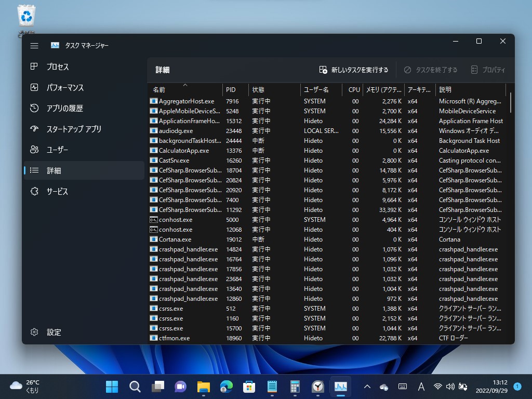Viewport: 532px width, 399px height.
Task: Click the 33,392 K memory value
Action: pyautogui.click(x=390, y=210)
